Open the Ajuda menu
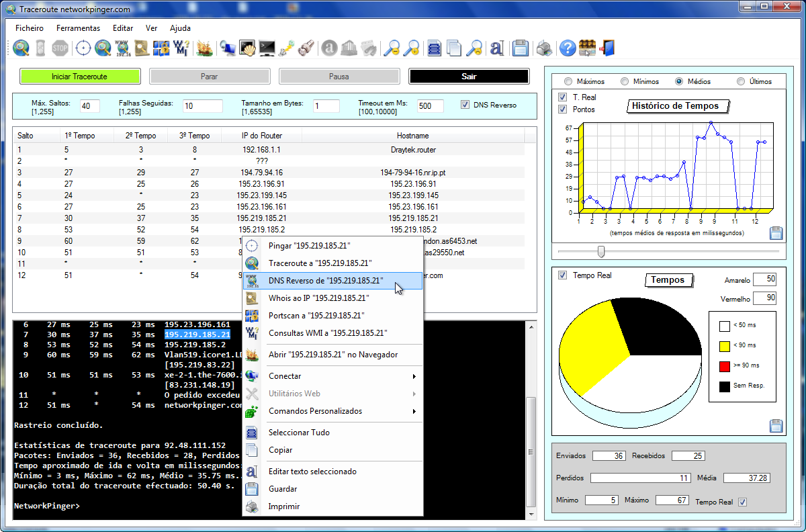Image resolution: width=806 pixels, height=532 pixels. tap(180, 28)
